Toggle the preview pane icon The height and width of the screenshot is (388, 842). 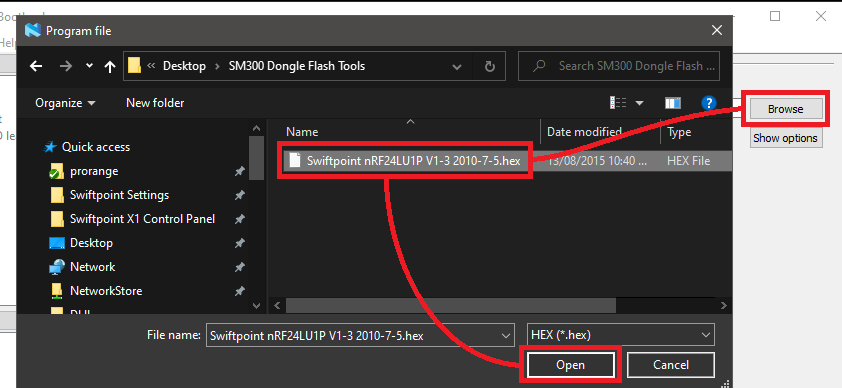(673, 103)
